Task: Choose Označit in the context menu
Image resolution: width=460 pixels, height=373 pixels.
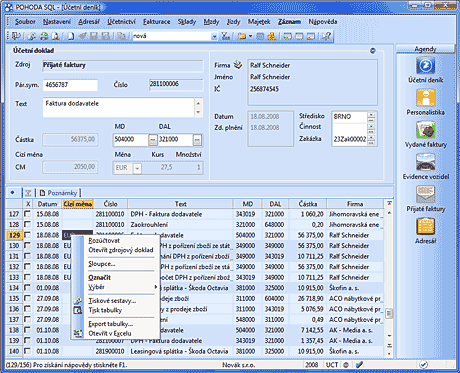Action: [x=99, y=277]
